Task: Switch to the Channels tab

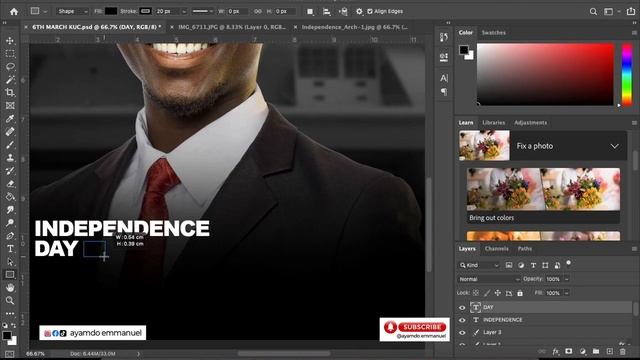Action: tap(496, 249)
